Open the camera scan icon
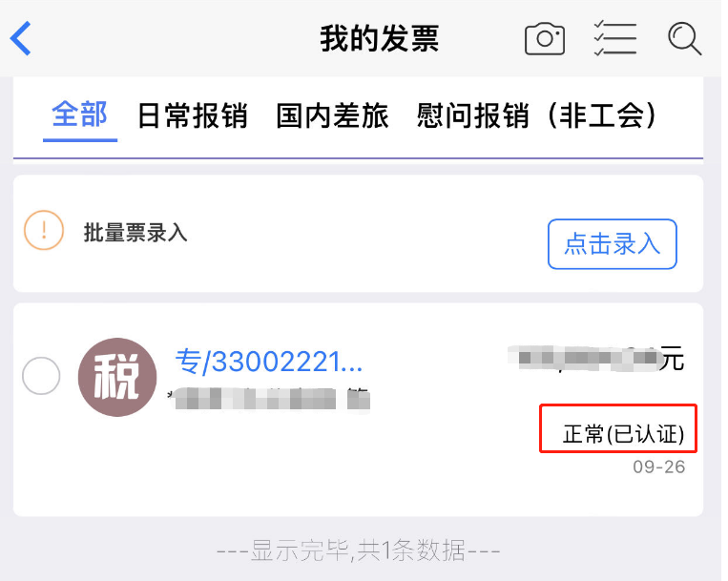 [545, 39]
